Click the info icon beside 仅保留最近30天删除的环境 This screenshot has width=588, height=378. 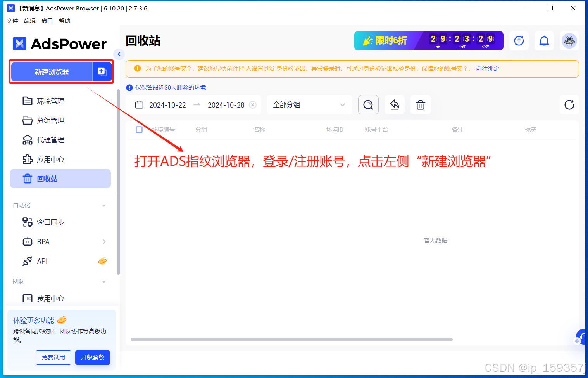pos(129,88)
